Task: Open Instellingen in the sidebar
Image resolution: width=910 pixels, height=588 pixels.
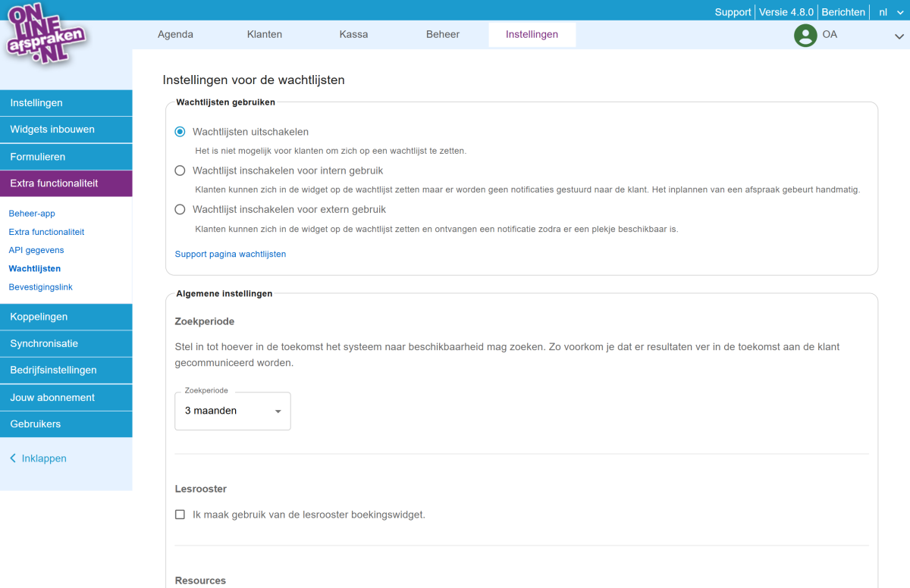Action: (66, 103)
